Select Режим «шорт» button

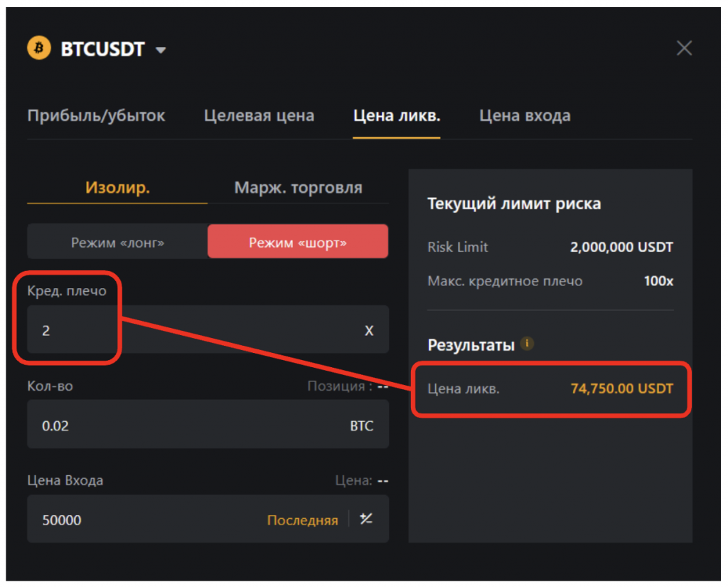point(298,242)
